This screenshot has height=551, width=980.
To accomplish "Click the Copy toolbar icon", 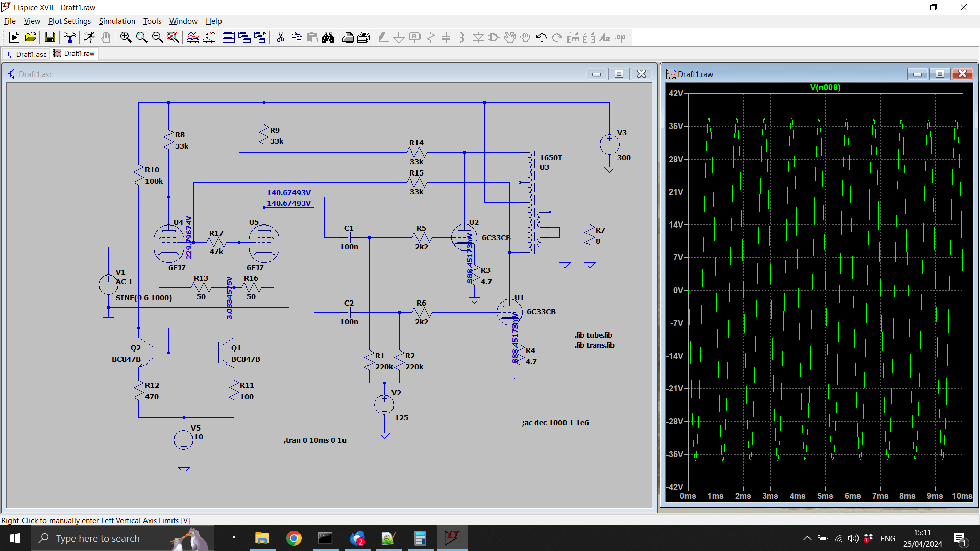I will click(296, 37).
